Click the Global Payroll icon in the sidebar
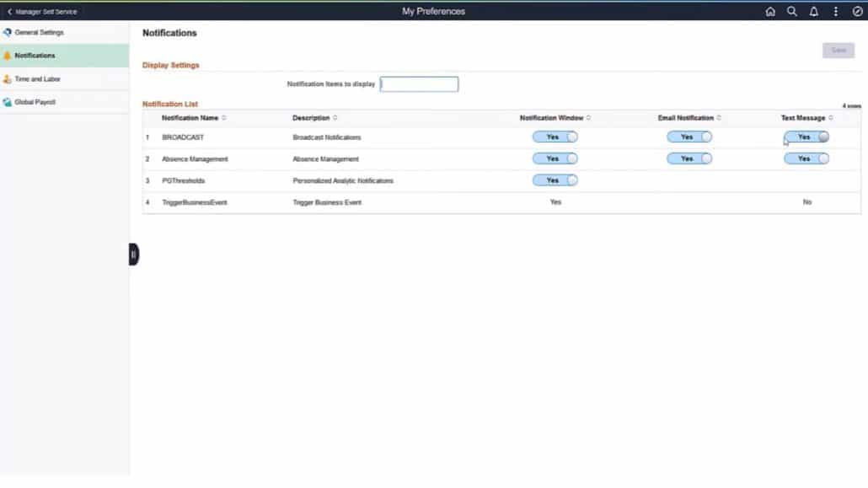 7,102
